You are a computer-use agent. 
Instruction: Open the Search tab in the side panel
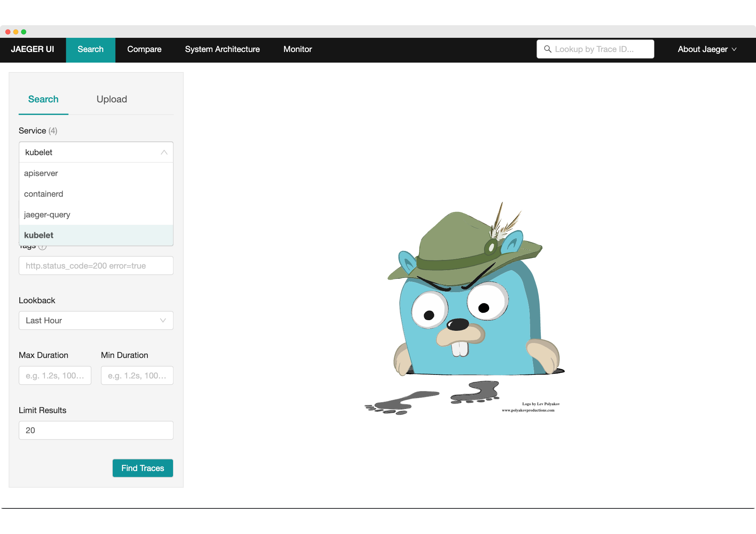click(43, 99)
